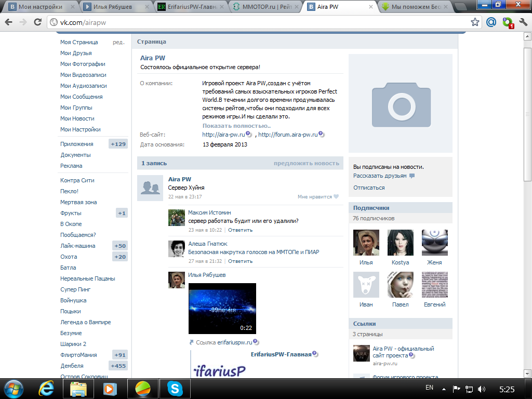The height and width of the screenshot is (399, 532).
Task: Open subscriber Kostya's photo
Action: (401, 242)
